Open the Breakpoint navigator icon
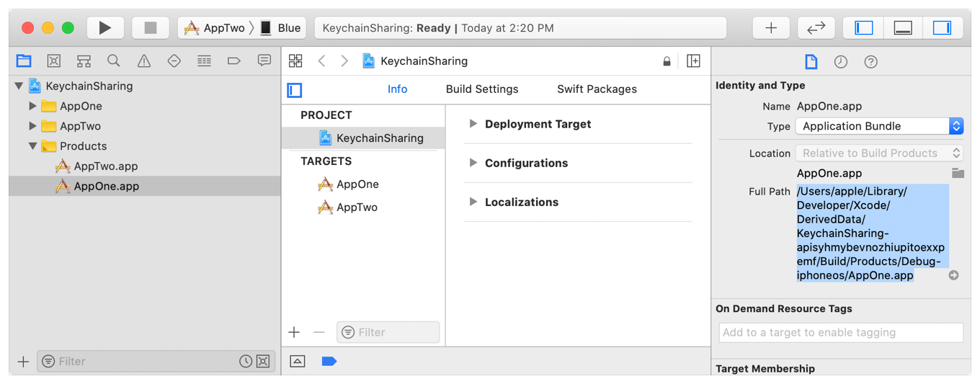Viewport: 980px width, 384px height. click(234, 61)
